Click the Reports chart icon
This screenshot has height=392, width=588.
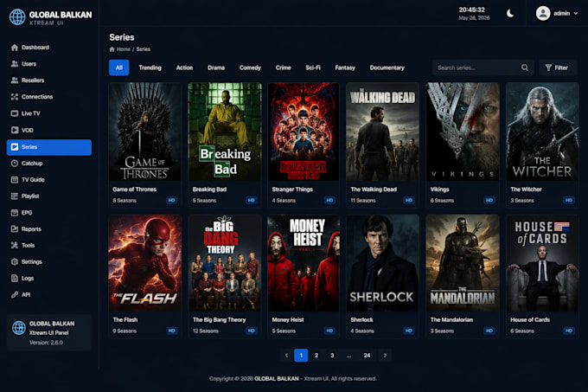tap(15, 228)
